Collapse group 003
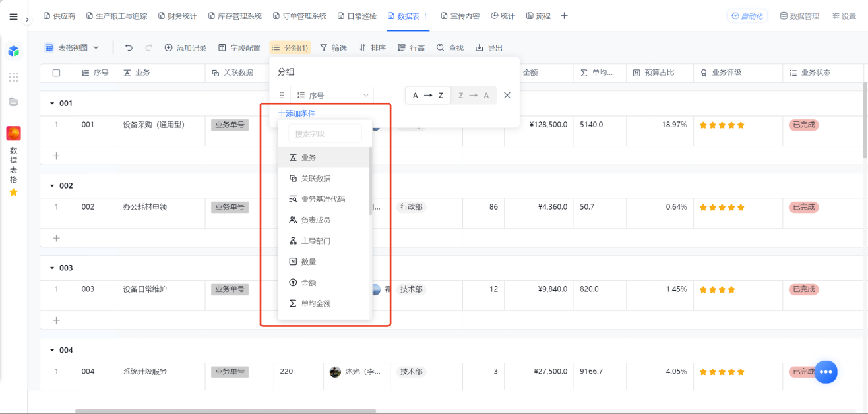This screenshot has height=414, width=868. 52,268
